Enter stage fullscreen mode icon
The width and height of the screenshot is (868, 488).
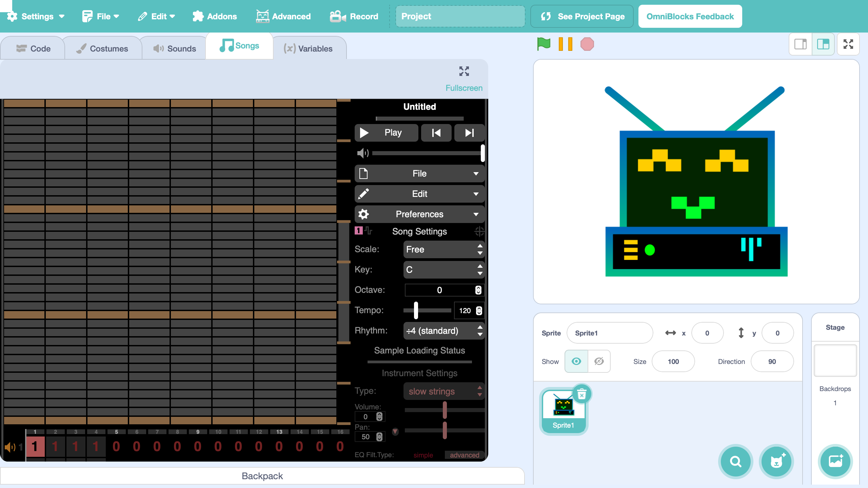tap(848, 44)
